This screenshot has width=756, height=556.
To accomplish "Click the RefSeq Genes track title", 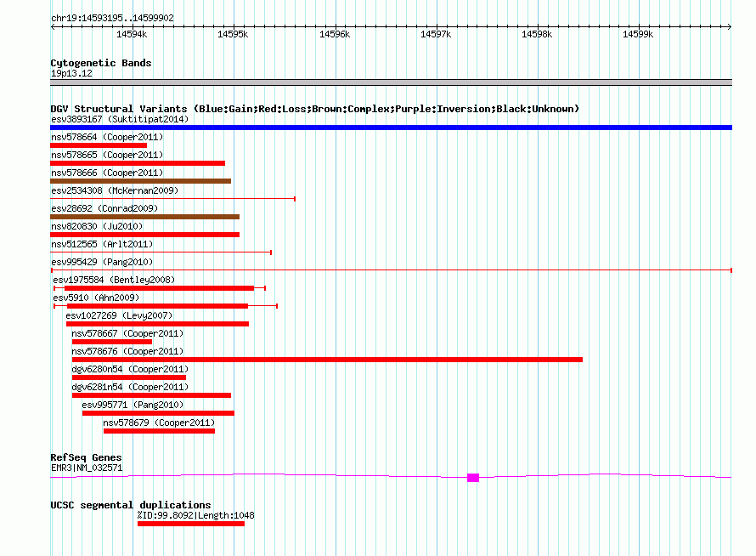I will (x=86, y=457).
